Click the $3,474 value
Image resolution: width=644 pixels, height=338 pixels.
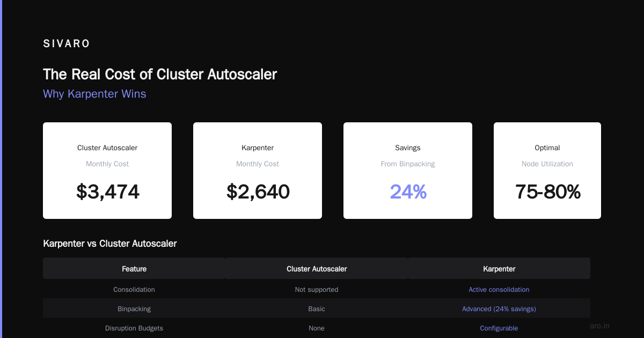[107, 192]
